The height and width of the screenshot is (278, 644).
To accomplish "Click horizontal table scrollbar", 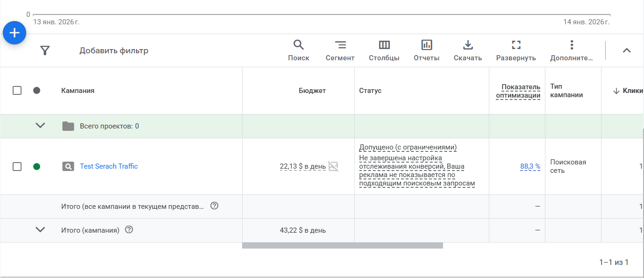I will click(343, 245).
